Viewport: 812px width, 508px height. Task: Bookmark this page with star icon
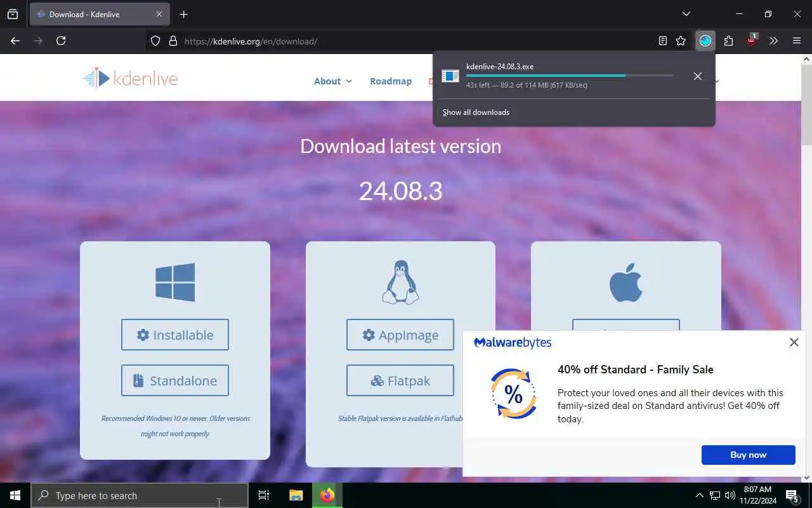tap(681, 41)
